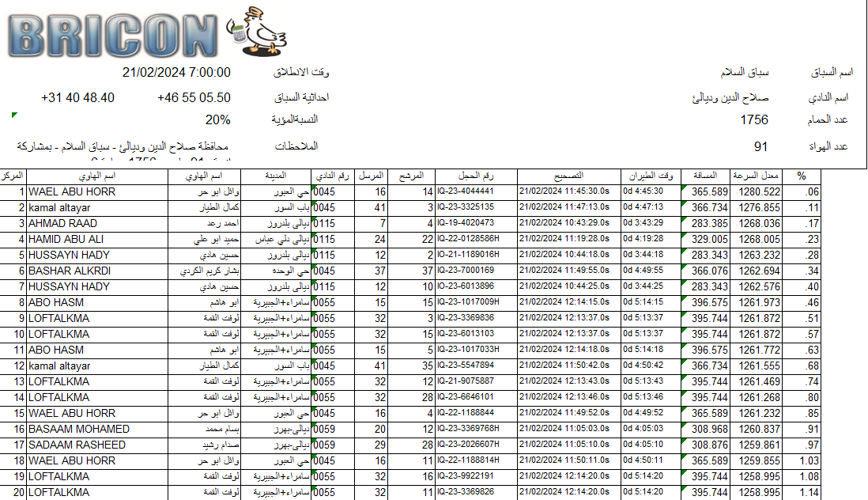Select WAEL ABU HORR in row 1
Viewport: 868px width, 500px height.
coord(72,192)
